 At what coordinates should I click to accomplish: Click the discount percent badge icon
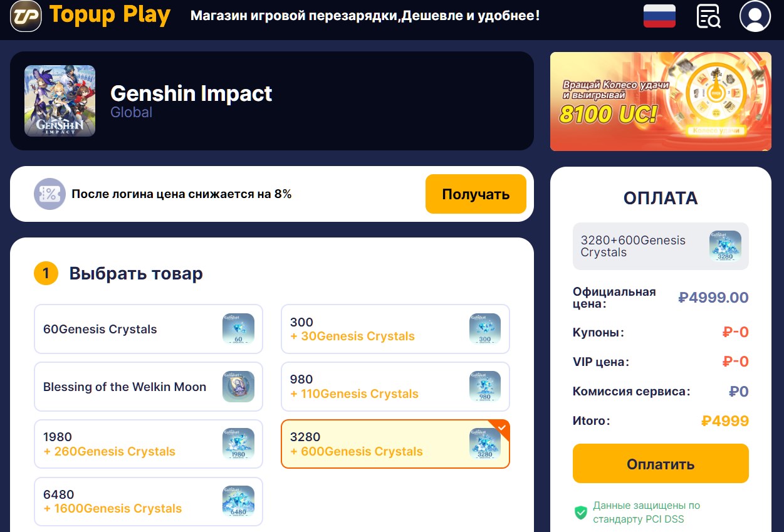pos(50,194)
